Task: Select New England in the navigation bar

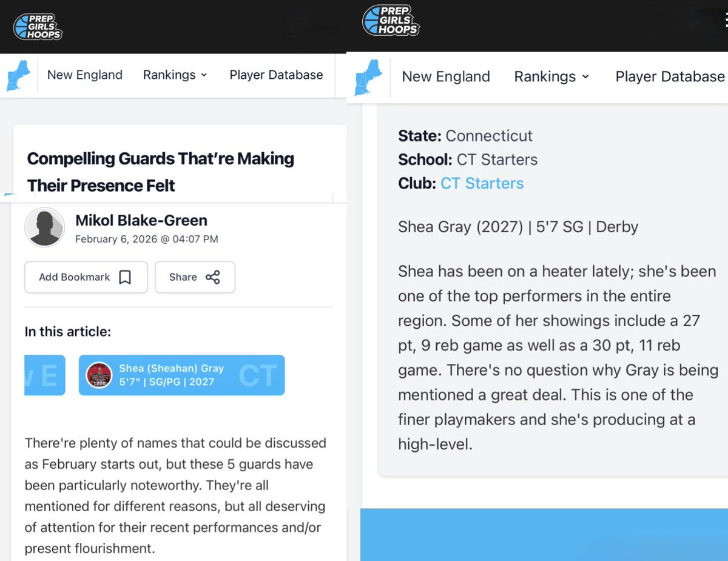Action: (84, 75)
